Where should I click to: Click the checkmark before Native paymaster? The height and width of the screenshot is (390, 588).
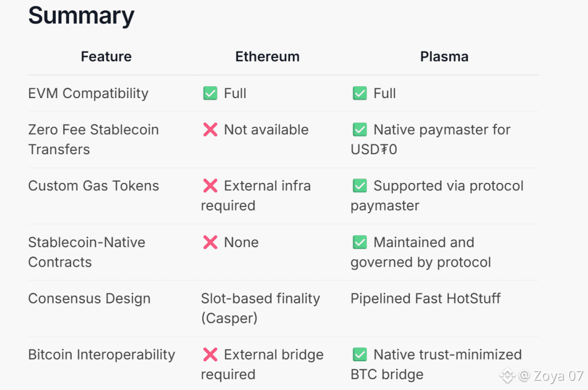coord(359,130)
